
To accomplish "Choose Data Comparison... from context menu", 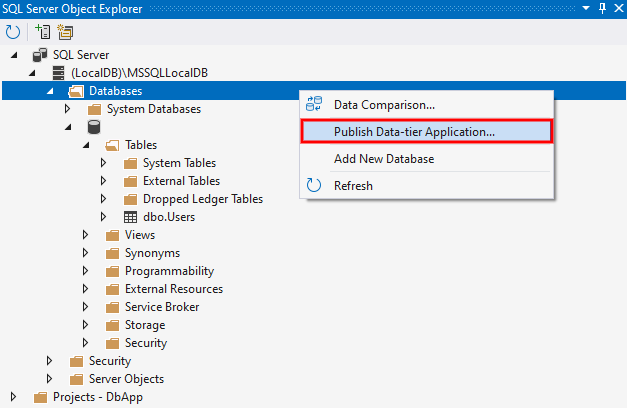I will click(x=427, y=105).
